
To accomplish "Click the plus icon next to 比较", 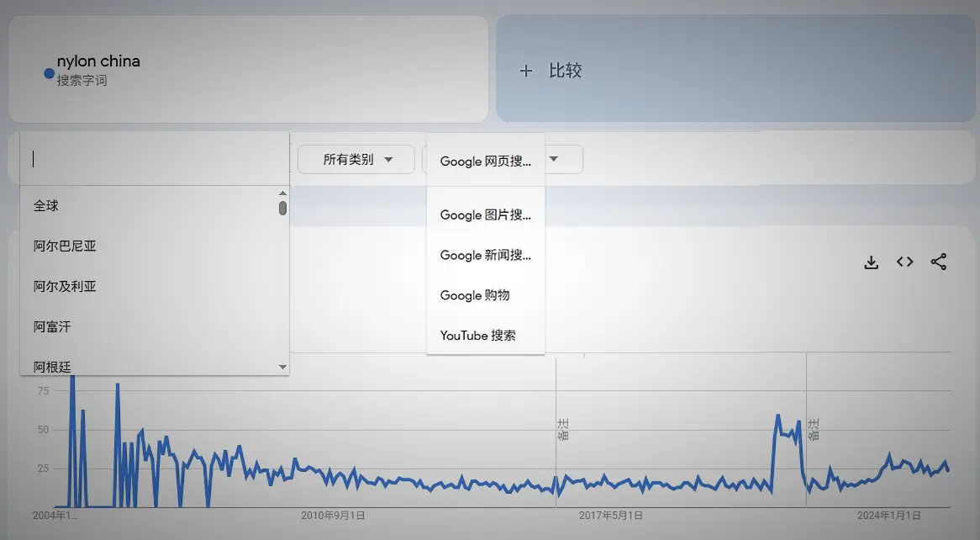I will 526,71.
